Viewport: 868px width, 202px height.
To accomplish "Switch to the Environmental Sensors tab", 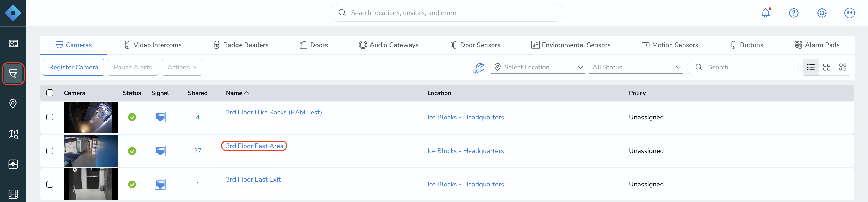I will (570, 45).
